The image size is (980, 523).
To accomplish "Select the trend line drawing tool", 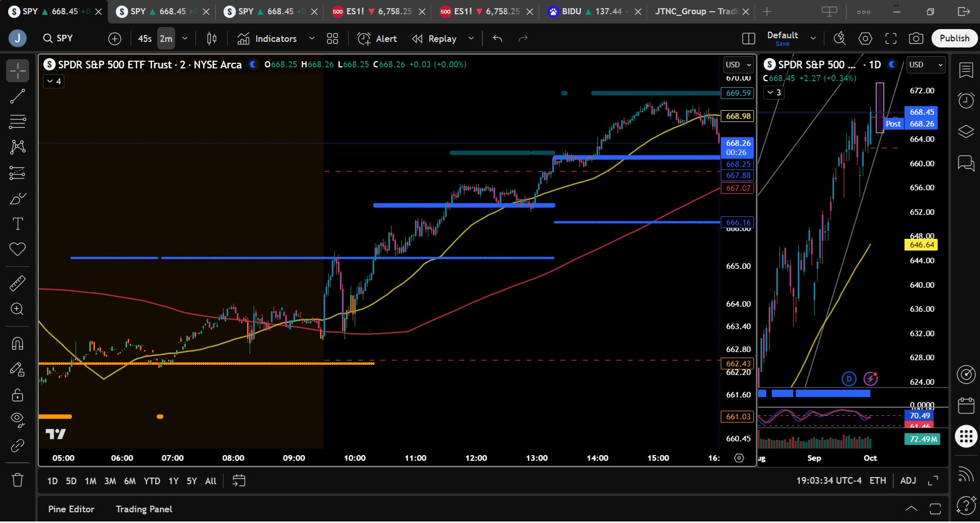I will 17,96.
